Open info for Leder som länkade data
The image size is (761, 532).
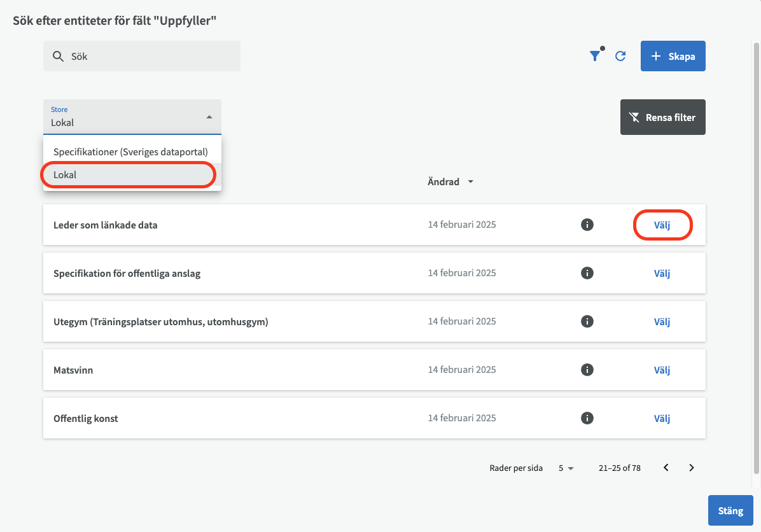click(x=587, y=225)
